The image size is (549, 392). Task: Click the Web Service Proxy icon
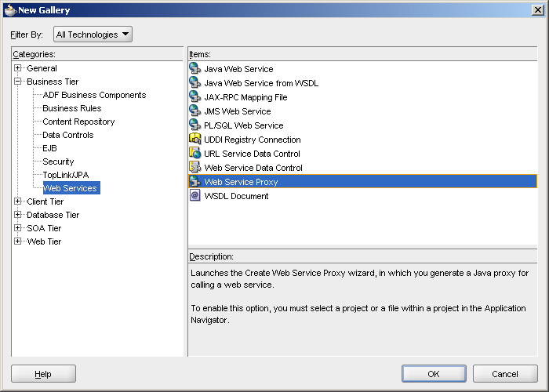coord(195,181)
